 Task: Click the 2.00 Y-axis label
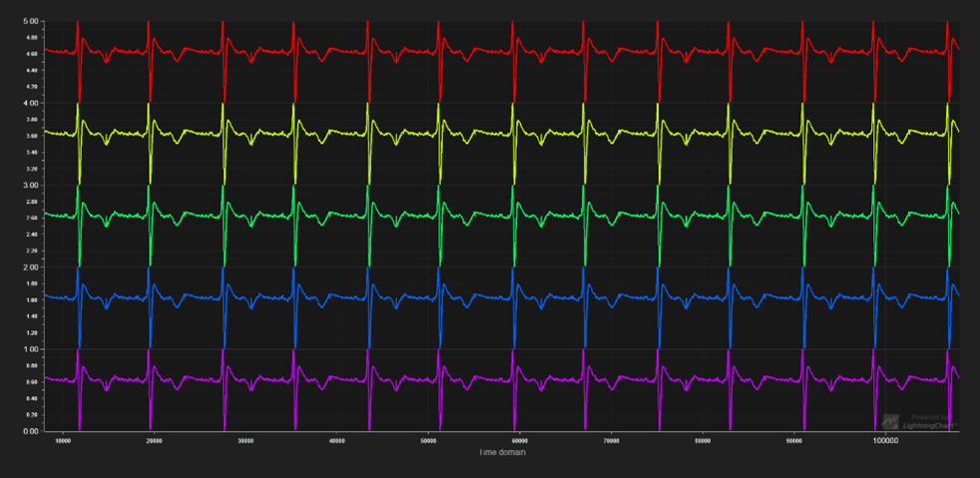pyautogui.click(x=31, y=266)
